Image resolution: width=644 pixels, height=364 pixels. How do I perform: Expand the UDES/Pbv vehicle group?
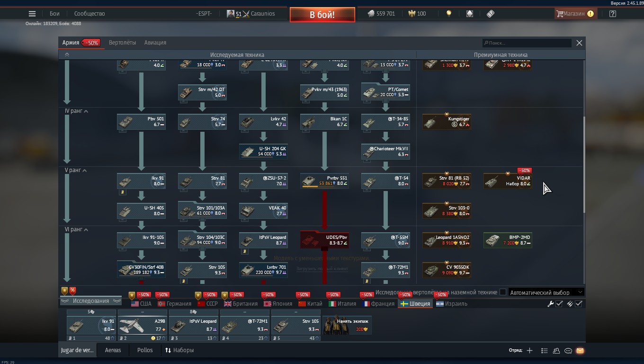[x=325, y=240]
